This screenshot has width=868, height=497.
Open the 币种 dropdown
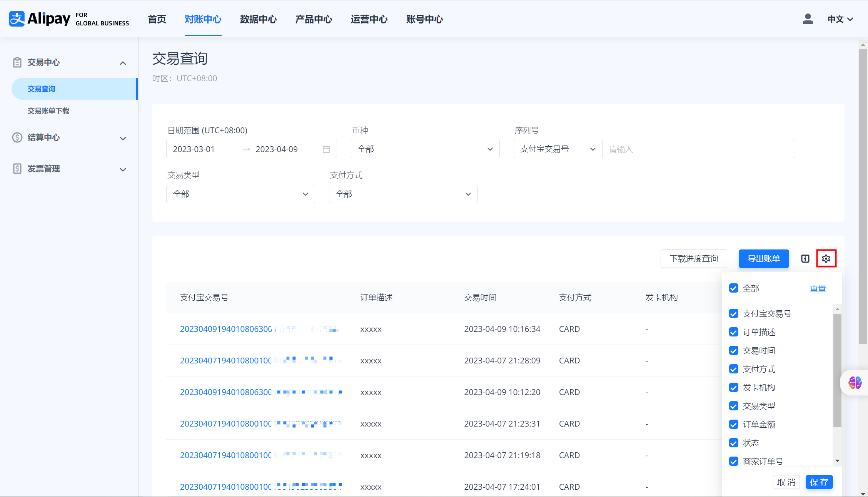click(x=425, y=149)
